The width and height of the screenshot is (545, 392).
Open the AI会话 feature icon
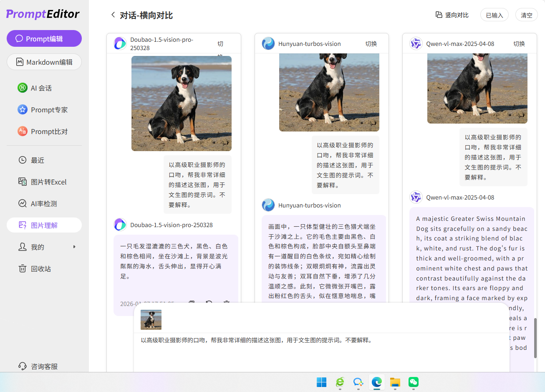coord(22,88)
